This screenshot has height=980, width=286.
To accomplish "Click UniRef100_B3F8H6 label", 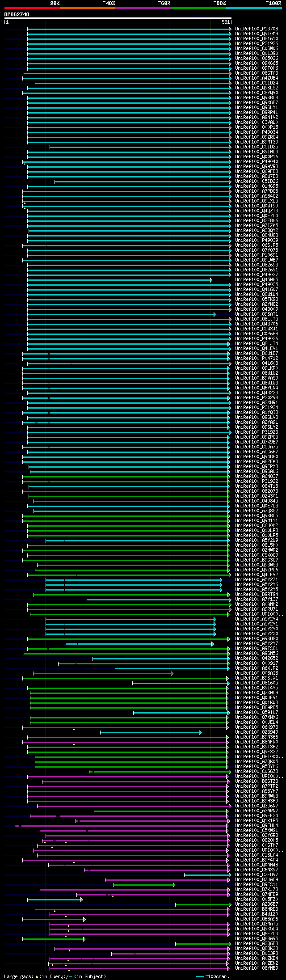I will [x=257, y=220].
